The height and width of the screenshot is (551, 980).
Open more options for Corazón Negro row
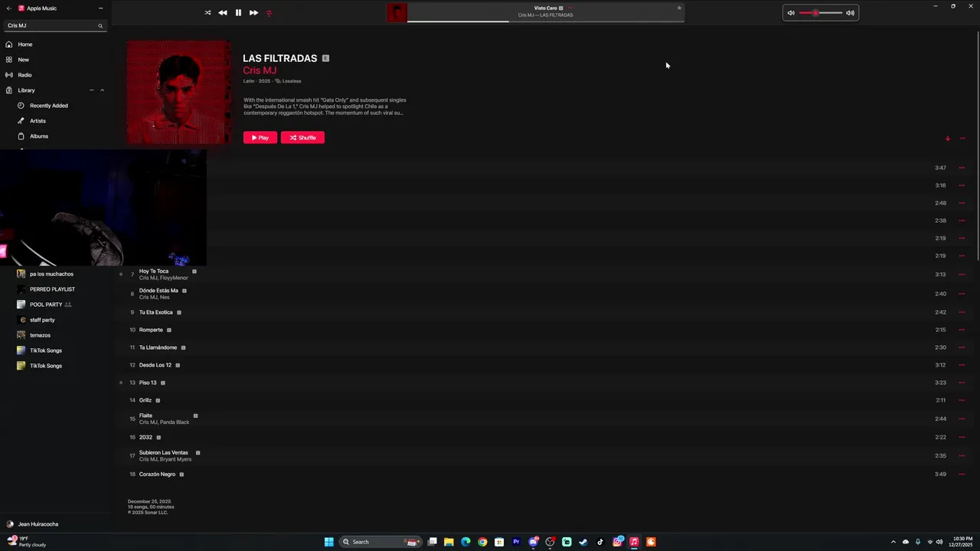click(962, 474)
